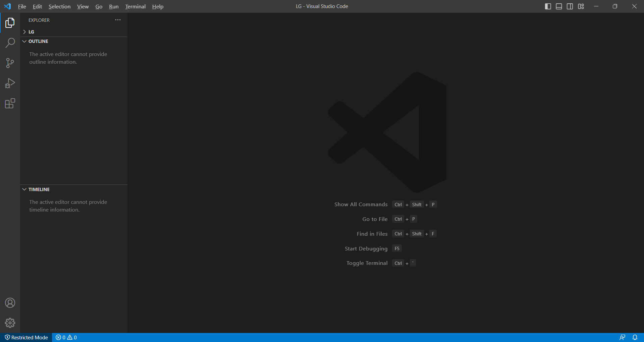The height and width of the screenshot is (342, 644).
Task: Toggle Primary Side Bar visibility
Action: tap(548, 6)
